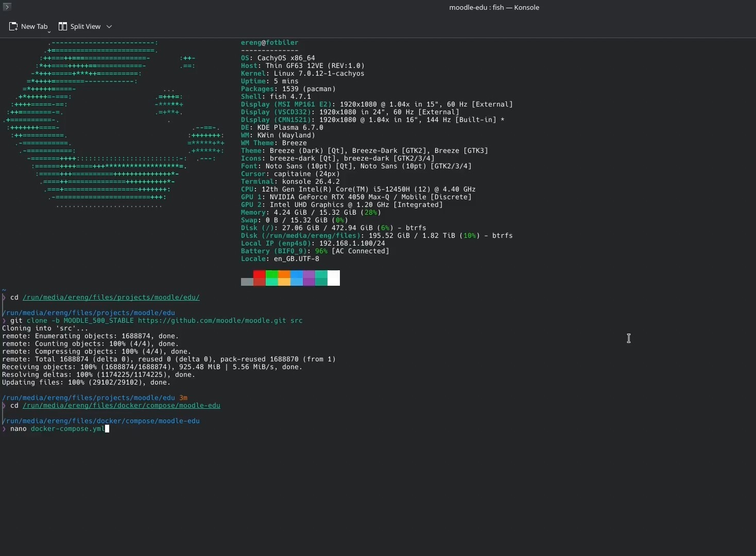
Task: Click the 'Resolving deltas: 100%' output line
Action: click(99, 374)
